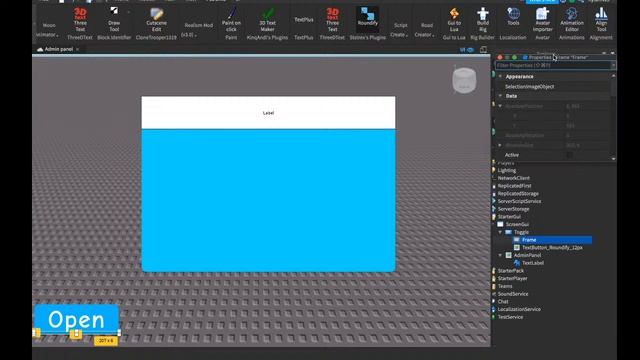This screenshot has width=640, height=360.
Task: Select TestService in the Explorer
Action: click(510, 318)
